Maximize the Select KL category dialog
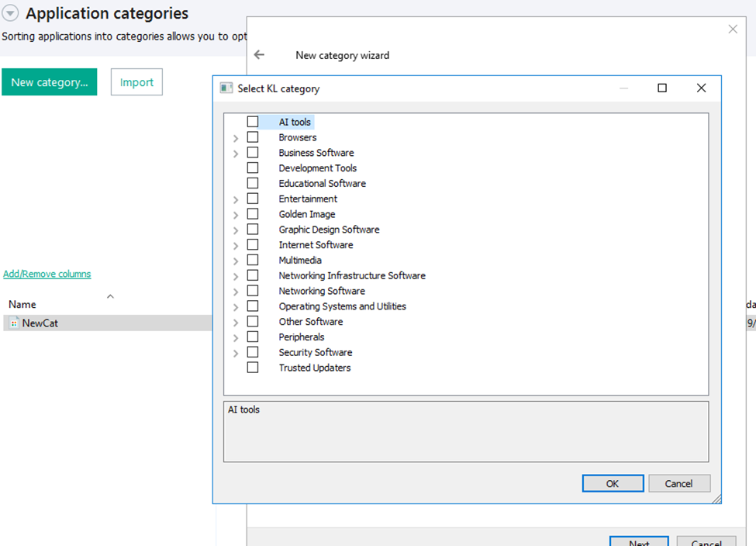The width and height of the screenshot is (756, 546). pos(662,88)
